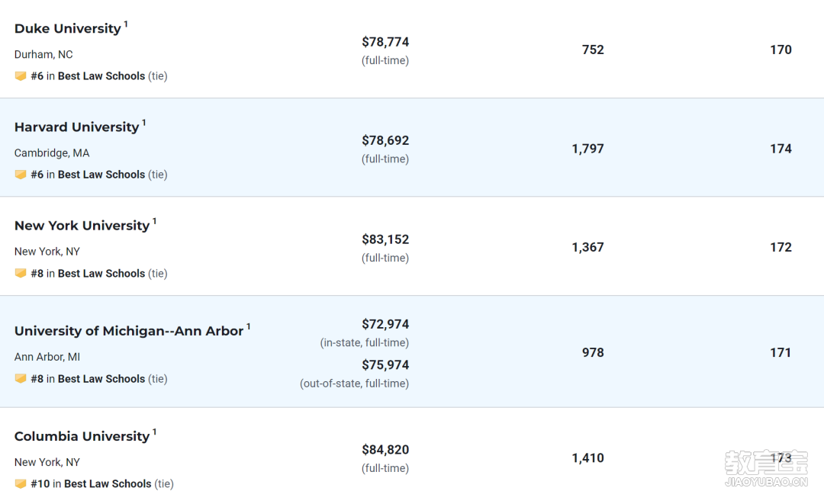
Task: Open Best Law Schools link under Duke
Action: 101,76
